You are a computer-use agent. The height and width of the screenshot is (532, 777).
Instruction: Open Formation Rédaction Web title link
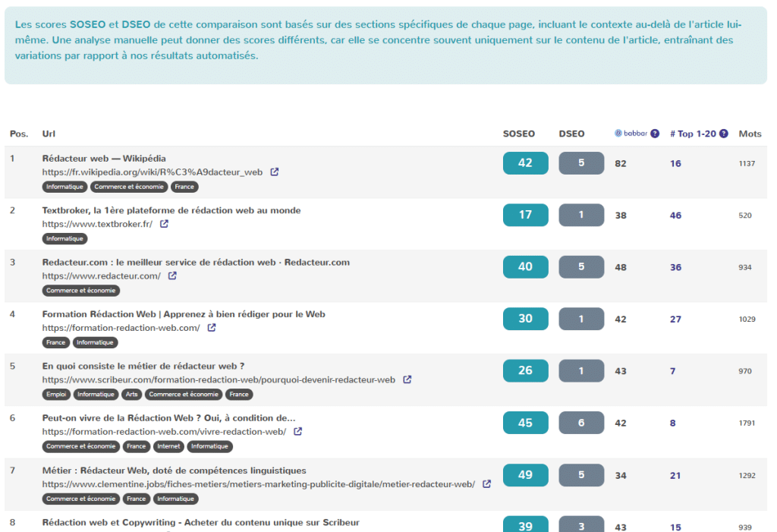[x=184, y=314]
